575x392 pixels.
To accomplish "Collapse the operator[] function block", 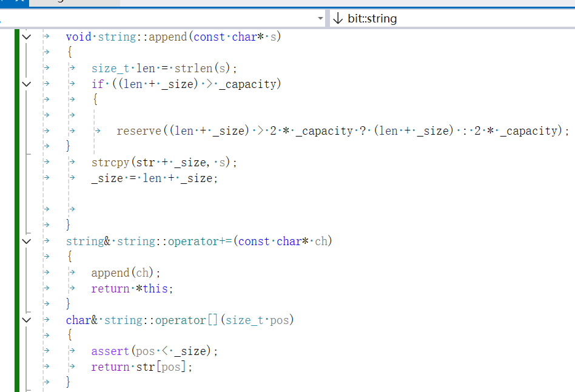I will [27, 320].
